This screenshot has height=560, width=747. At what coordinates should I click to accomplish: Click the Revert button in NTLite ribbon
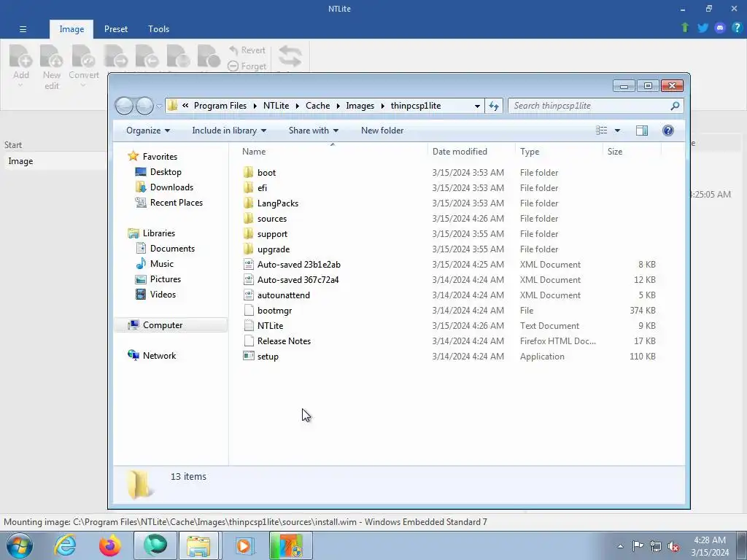[247, 50]
